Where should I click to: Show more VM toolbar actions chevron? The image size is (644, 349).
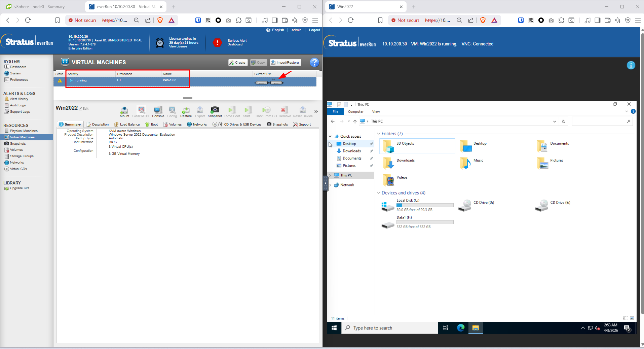316,111
